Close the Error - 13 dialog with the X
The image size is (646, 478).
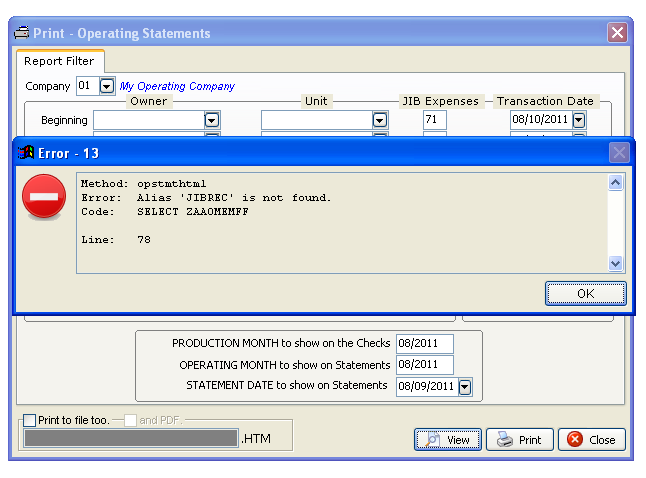tap(619, 153)
